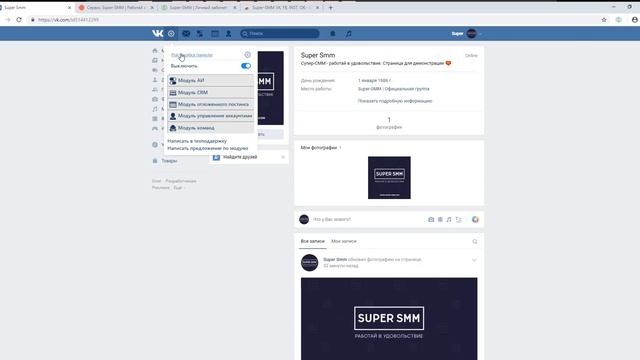The width and height of the screenshot is (640, 360).
Task: Click the info circle icon in extension panel
Action: [x=248, y=54]
